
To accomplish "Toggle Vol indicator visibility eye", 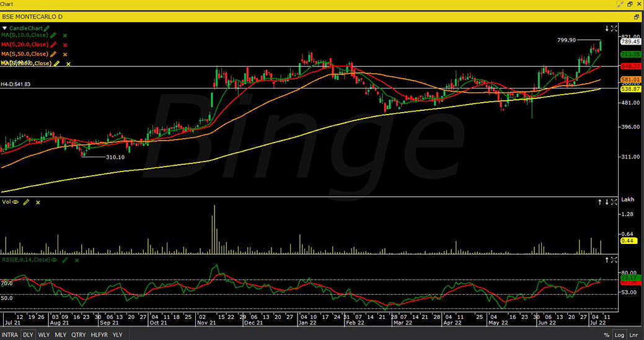I will point(15,202).
